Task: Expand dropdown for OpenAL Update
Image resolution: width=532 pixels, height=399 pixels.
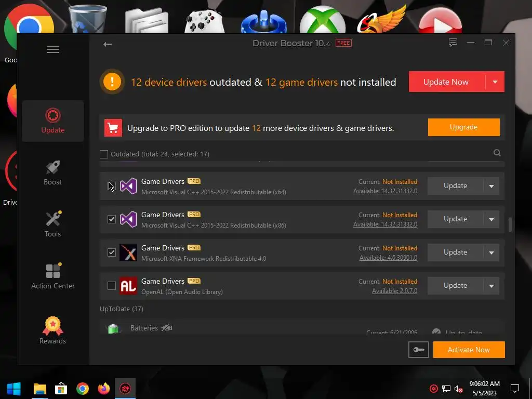Action: [x=491, y=286]
